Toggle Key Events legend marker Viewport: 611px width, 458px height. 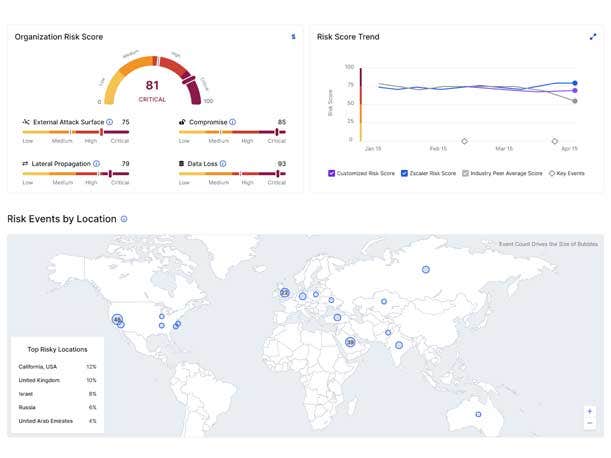553,173
